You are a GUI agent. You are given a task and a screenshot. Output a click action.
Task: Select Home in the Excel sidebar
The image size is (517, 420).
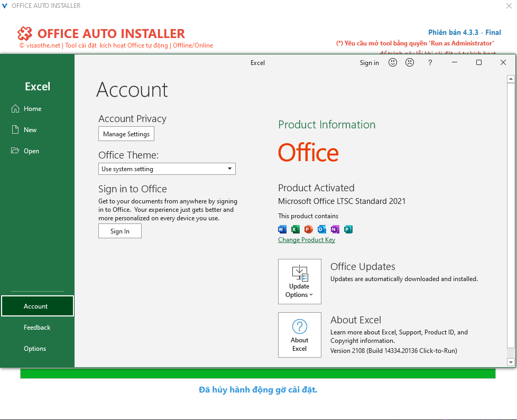[x=37, y=109]
